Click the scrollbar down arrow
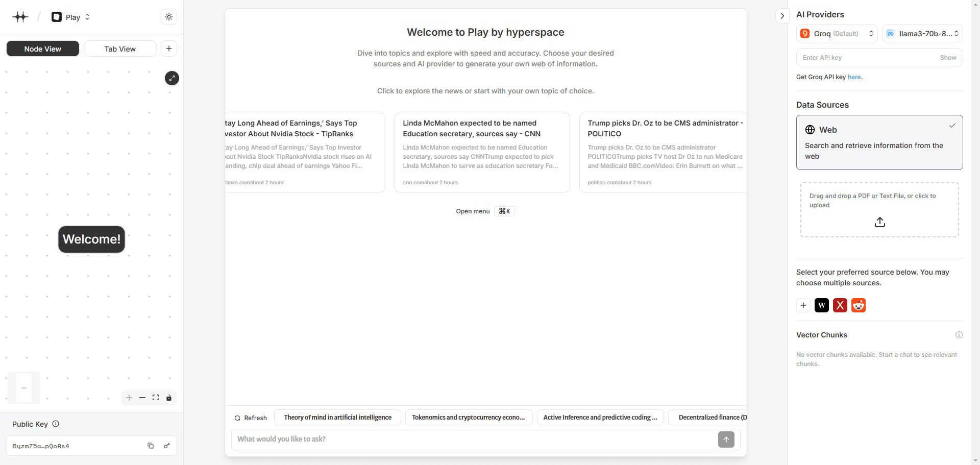This screenshot has width=980, height=465. pos(975,461)
